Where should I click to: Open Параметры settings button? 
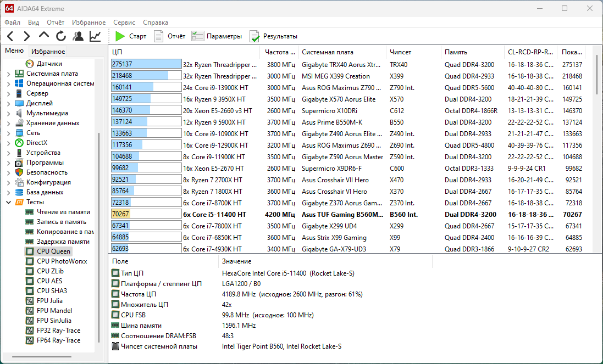click(x=217, y=36)
